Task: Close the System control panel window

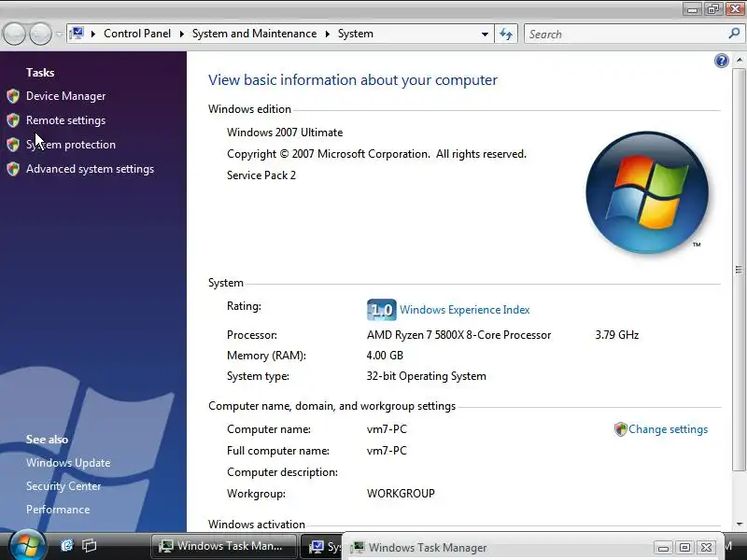Action: point(735,9)
